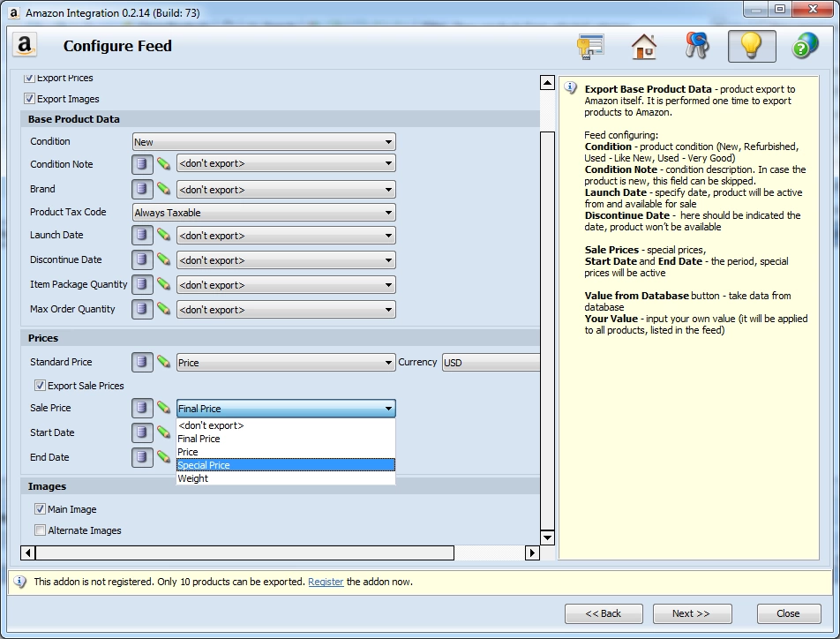Click database icon for Launch Date
Screen dimensions: 840x639
pos(142,235)
